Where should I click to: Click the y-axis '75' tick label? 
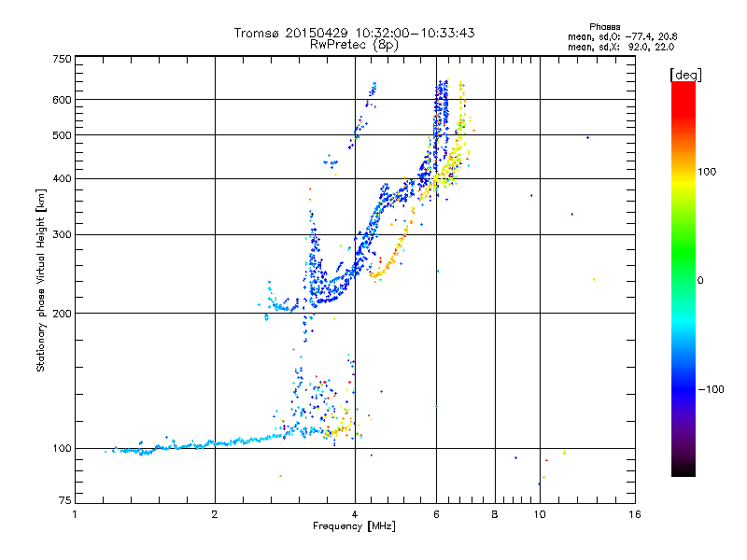coord(65,500)
